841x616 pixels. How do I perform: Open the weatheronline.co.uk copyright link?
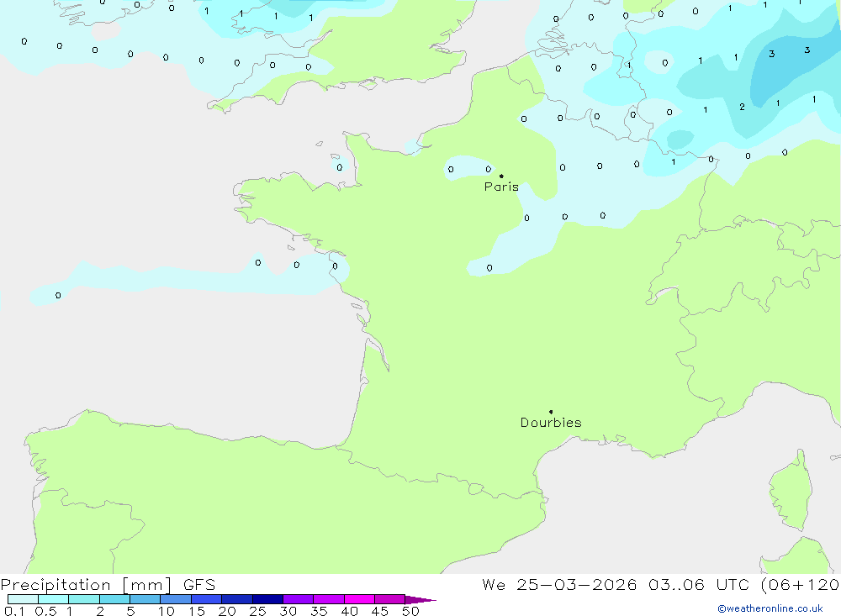pyautogui.click(x=770, y=608)
